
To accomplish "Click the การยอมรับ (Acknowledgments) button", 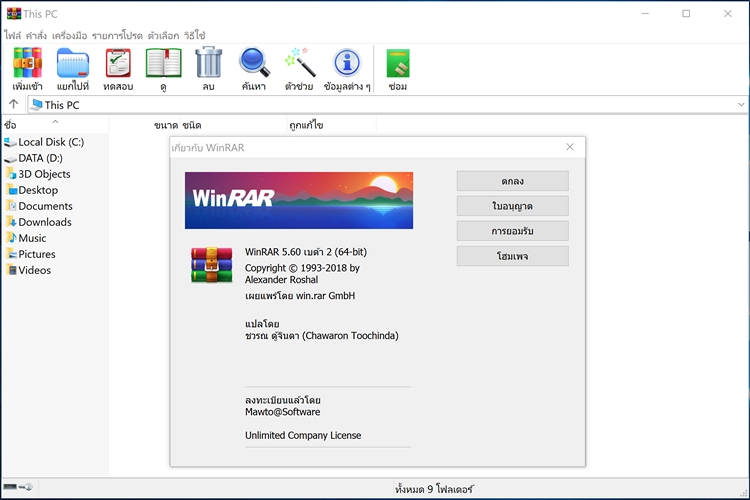I will click(512, 231).
